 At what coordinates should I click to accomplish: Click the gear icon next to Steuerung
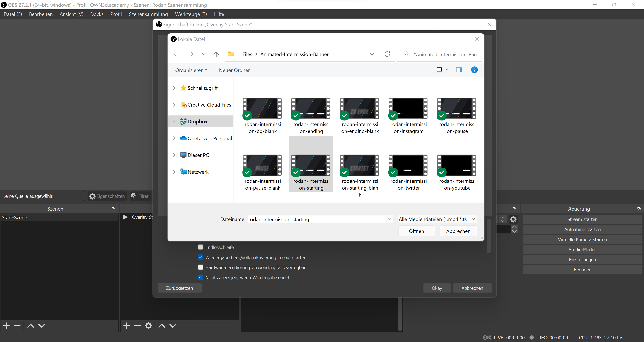tap(513, 219)
